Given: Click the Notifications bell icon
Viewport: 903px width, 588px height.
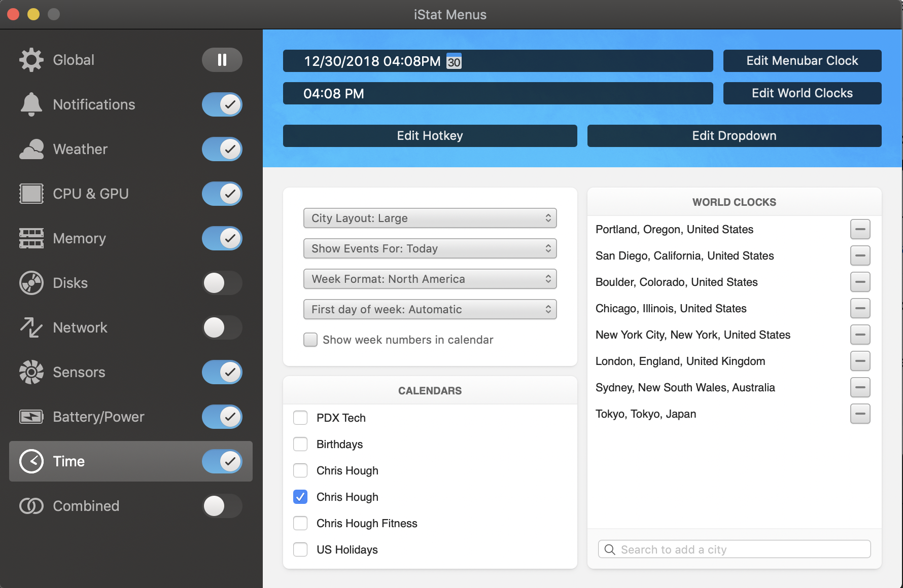Looking at the screenshot, I should click(x=31, y=104).
